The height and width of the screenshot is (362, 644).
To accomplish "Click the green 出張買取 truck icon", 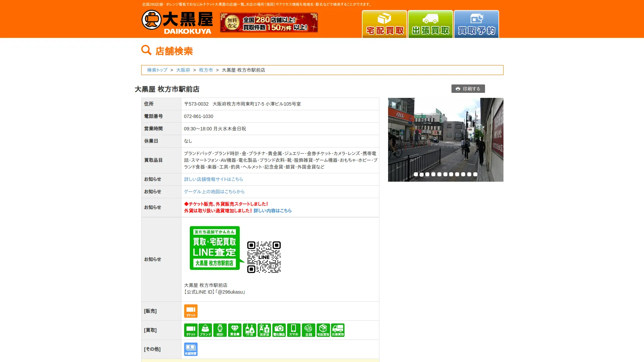I will pos(338,330).
